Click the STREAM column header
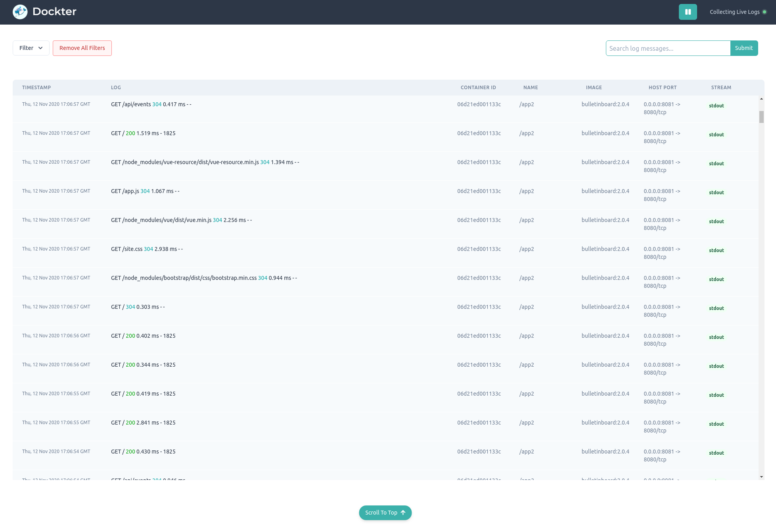The width and height of the screenshot is (776, 532). [721, 88]
